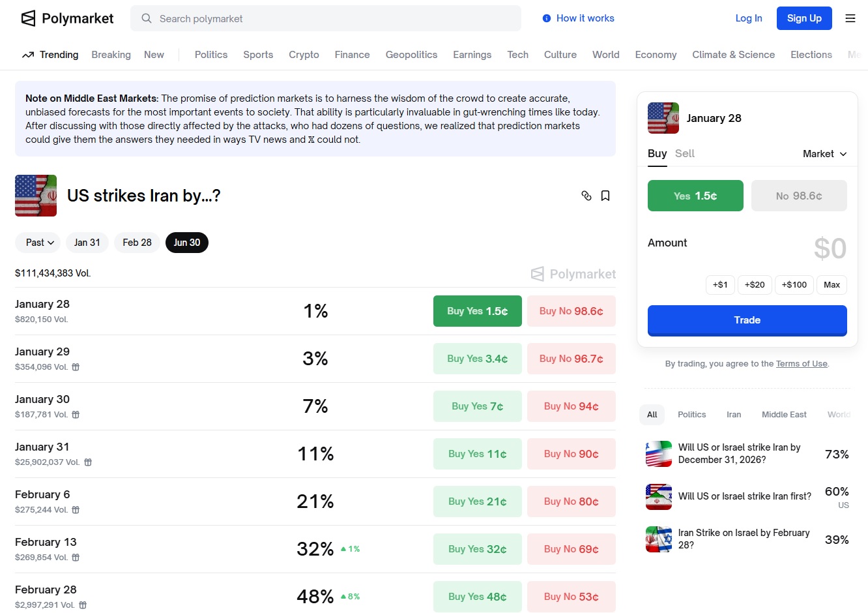This screenshot has width=868, height=613.
Task: Click the Trending arrow icon
Action: pos(28,55)
